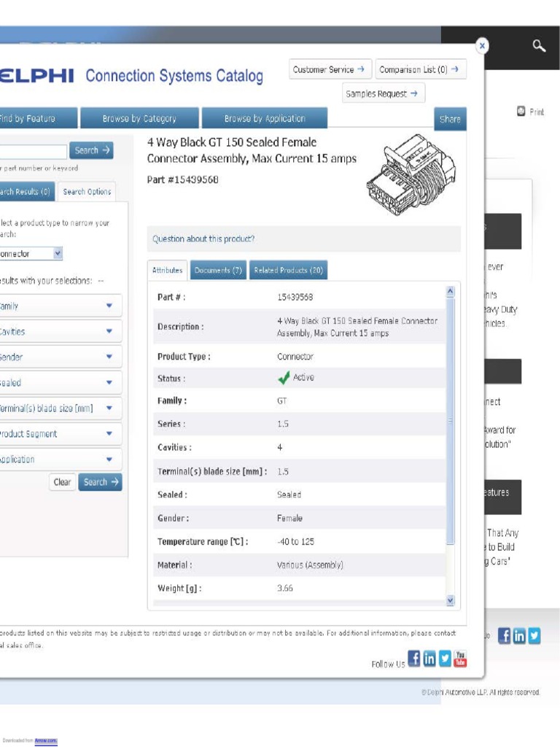Open Browse by Category tab
This screenshot has height=747, width=560.
tap(139, 119)
